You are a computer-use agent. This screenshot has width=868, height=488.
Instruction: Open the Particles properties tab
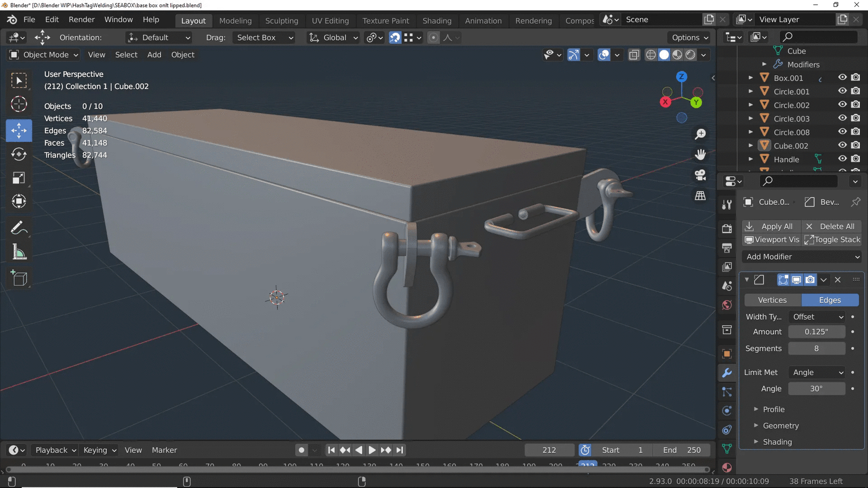[727, 391]
